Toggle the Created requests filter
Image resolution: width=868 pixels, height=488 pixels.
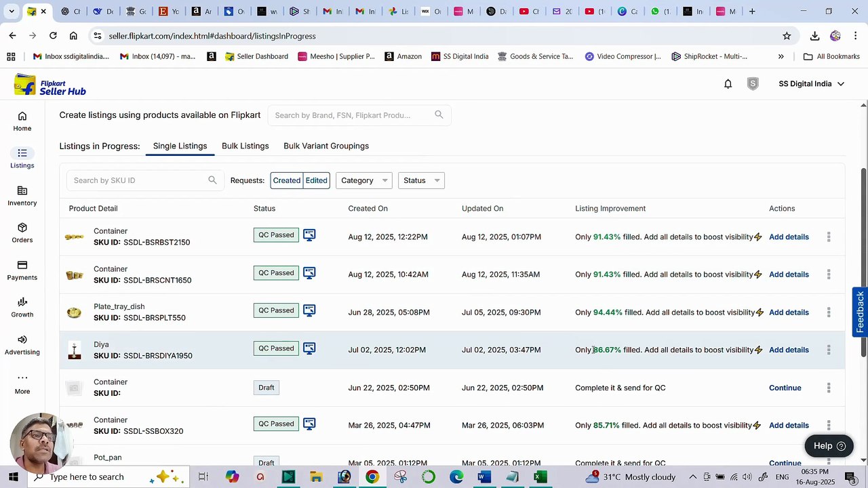tap(286, 180)
